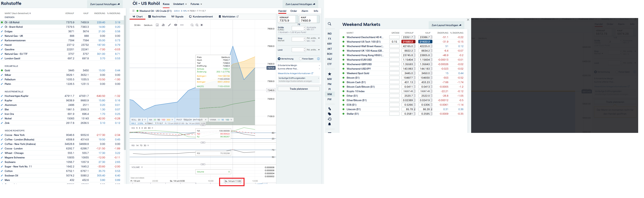Open Marktdaten external link

click(x=229, y=17)
